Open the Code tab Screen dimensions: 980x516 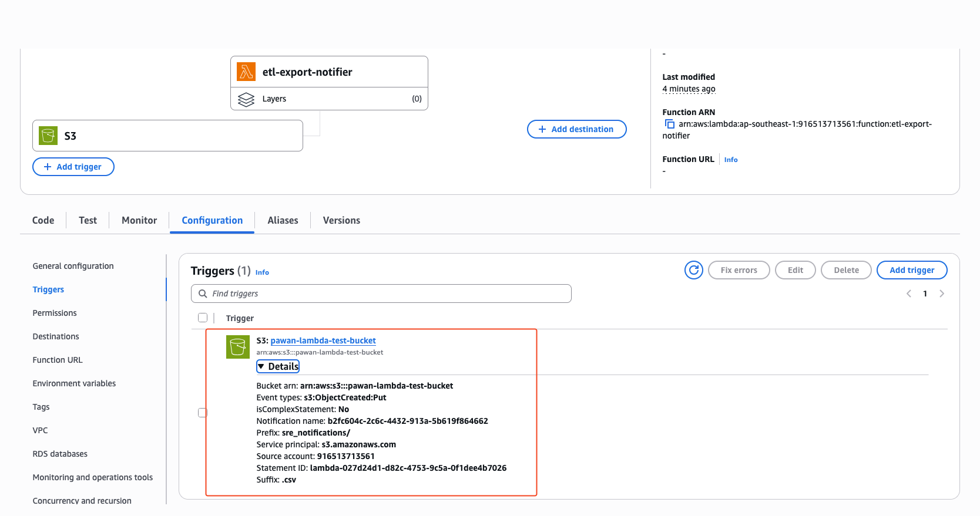(43, 220)
